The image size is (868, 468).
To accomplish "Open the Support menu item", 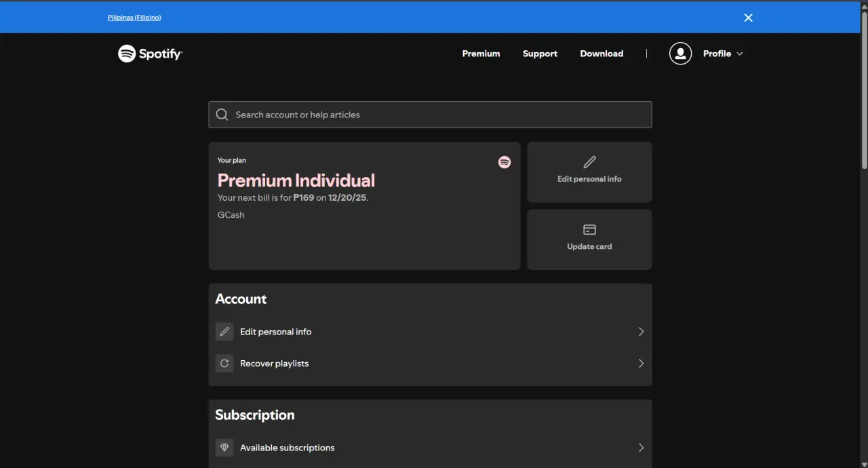I will (540, 54).
